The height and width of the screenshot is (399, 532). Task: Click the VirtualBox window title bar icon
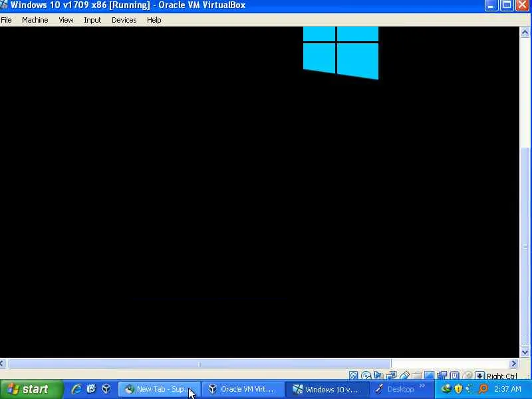point(4,5)
